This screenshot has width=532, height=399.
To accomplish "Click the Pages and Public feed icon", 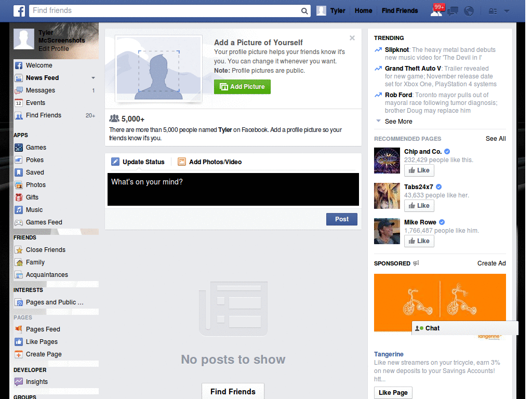I will [19, 302].
